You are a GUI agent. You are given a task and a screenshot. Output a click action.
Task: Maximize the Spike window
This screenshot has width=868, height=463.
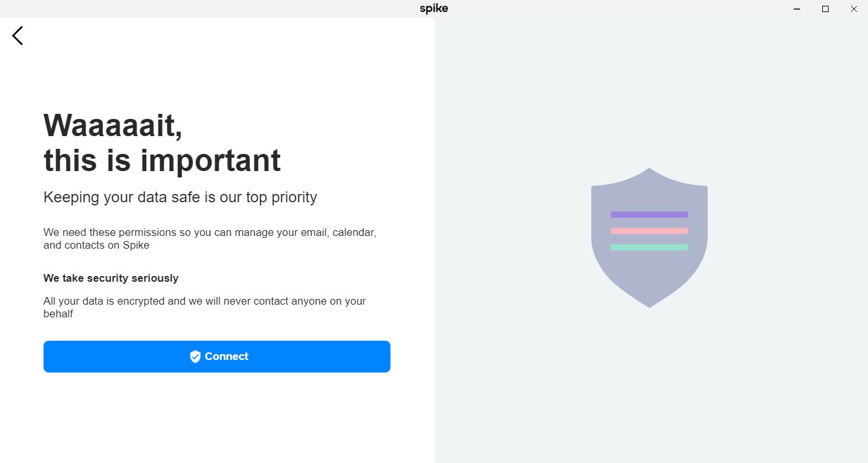point(825,9)
